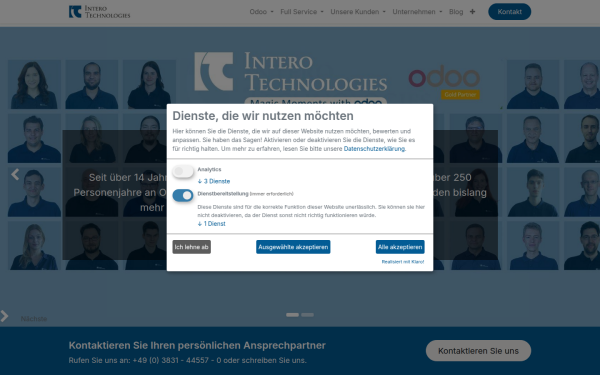Viewport: 600px width, 375px height.
Task: Open the Blog menu item
Action: click(456, 12)
